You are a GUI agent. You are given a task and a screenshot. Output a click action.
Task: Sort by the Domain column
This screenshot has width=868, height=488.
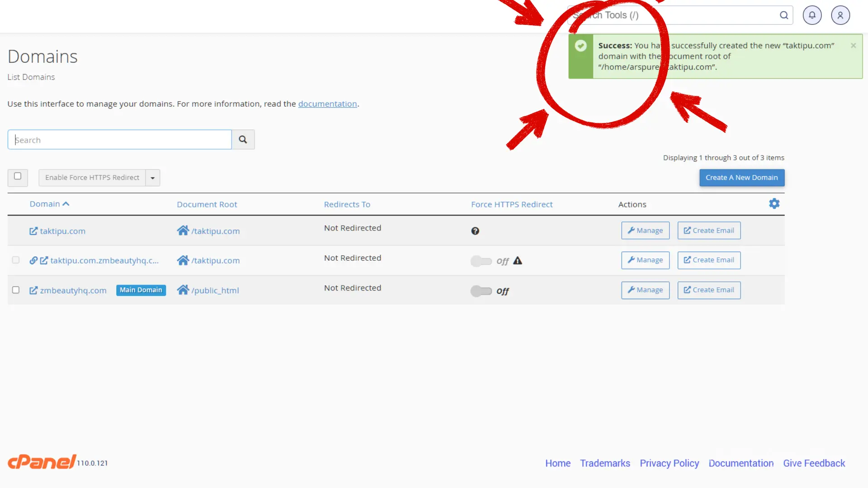point(49,204)
